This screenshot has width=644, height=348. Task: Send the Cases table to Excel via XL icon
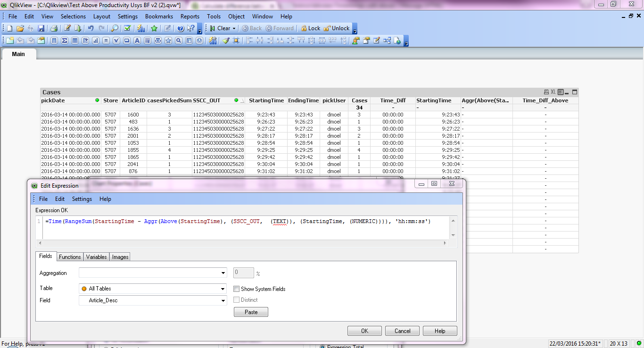click(x=553, y=92)
